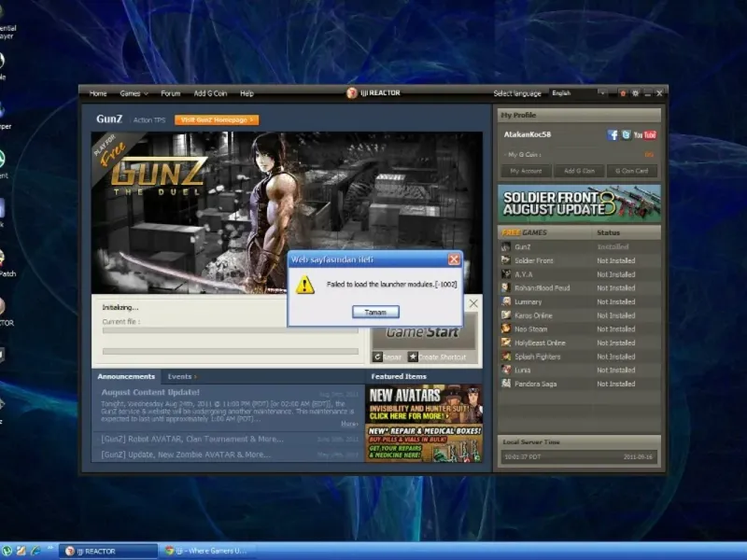Select Add G Coin in top menu
Viewport: 747px width, 560px height.
(210, 93)
